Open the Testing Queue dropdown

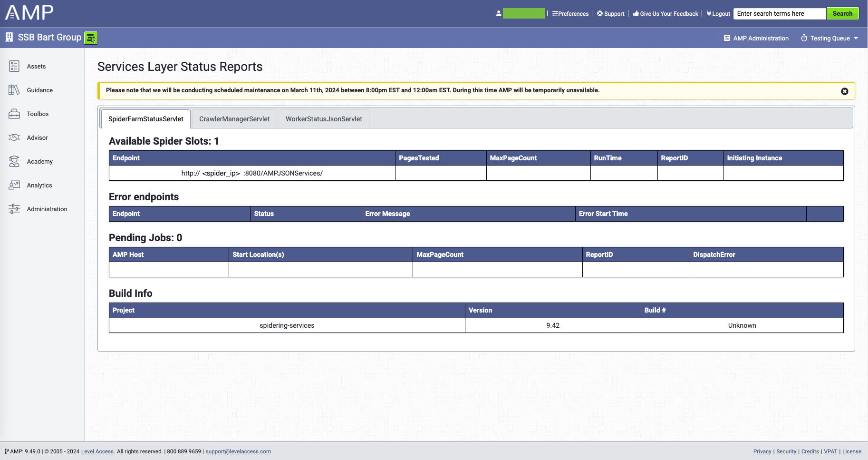pos(829,38)
